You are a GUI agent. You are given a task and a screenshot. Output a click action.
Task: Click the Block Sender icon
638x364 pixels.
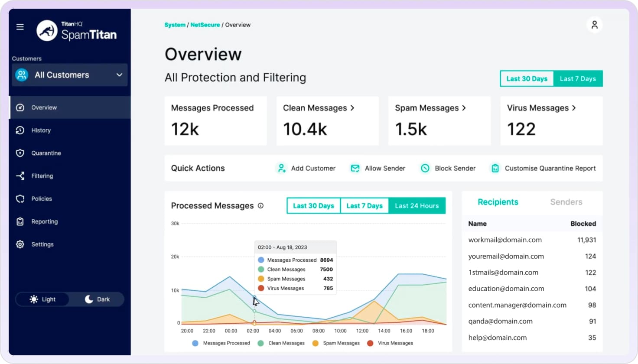[x=425, y=168]
